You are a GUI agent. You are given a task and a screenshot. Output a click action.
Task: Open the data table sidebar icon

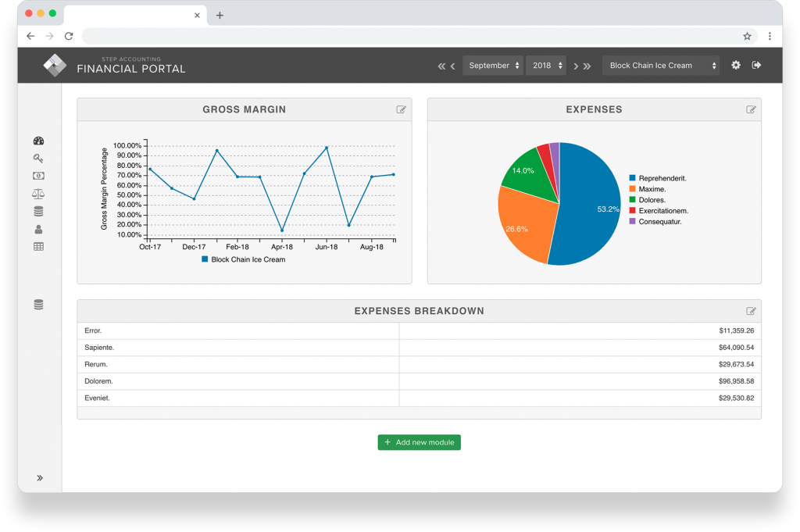(x=38, y=246)
